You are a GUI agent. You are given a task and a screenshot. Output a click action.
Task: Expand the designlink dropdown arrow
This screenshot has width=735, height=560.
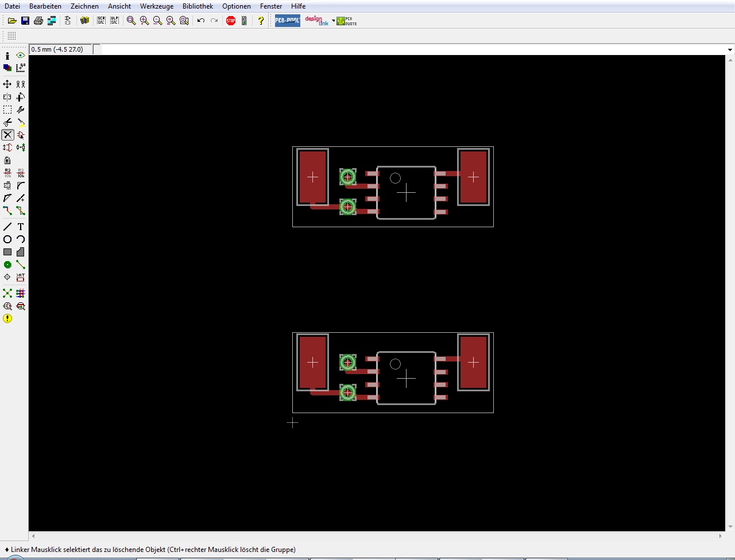(x=333, y=21)
